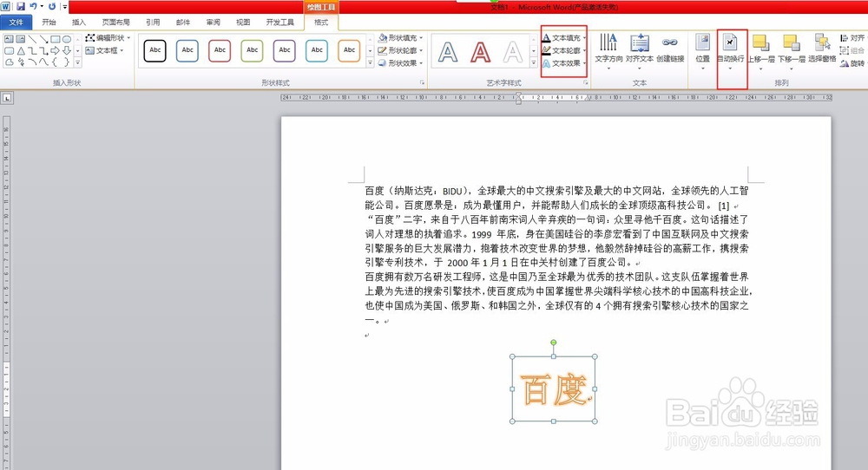Open the 编辑形状 dropdown

coord(108,37)
